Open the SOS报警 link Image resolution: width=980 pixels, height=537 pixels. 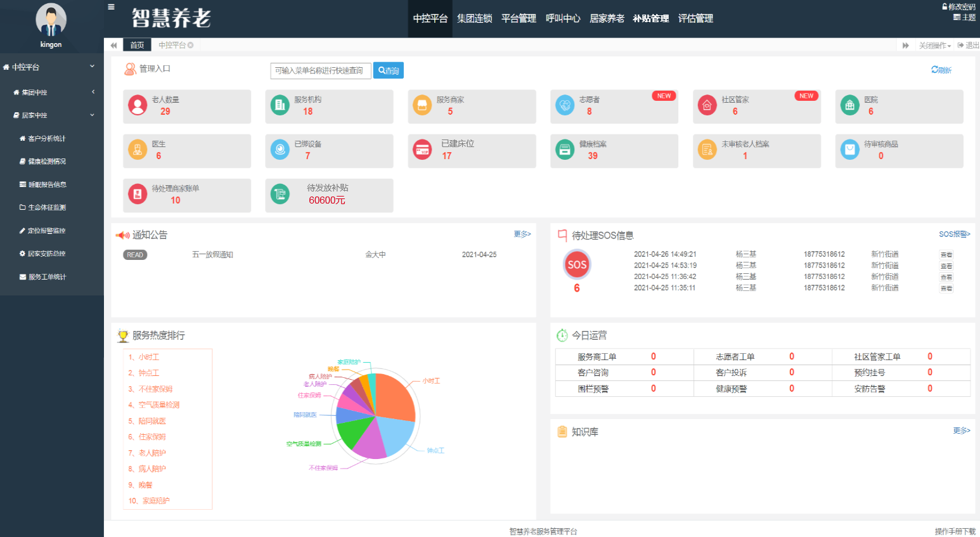pos(954,235)
